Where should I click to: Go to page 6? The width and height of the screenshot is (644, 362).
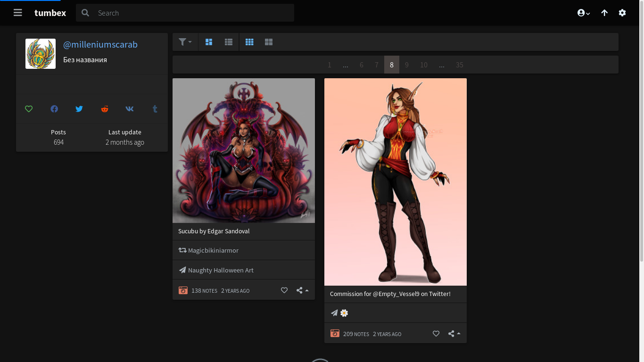(362, 65)
